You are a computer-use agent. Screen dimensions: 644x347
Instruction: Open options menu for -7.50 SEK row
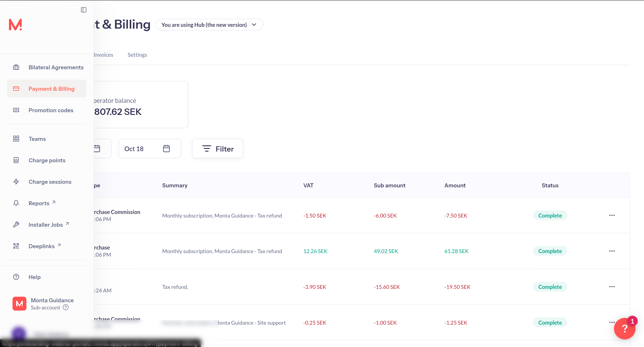coord(612,215)
